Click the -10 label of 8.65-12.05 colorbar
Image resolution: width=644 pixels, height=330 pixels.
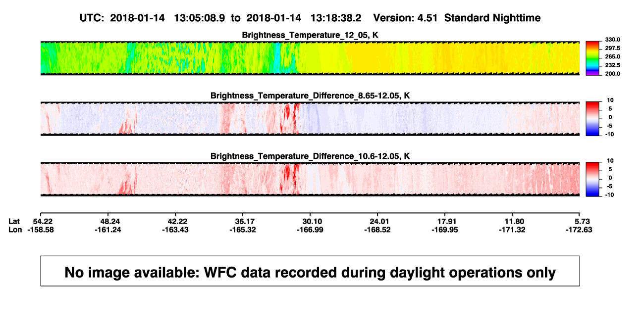pyautogui.click(x=609, y=134)
